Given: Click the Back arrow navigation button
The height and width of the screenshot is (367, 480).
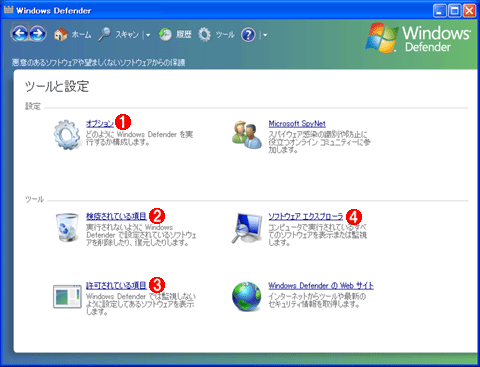Looking at the screenshot, I should tap(20, 34).
